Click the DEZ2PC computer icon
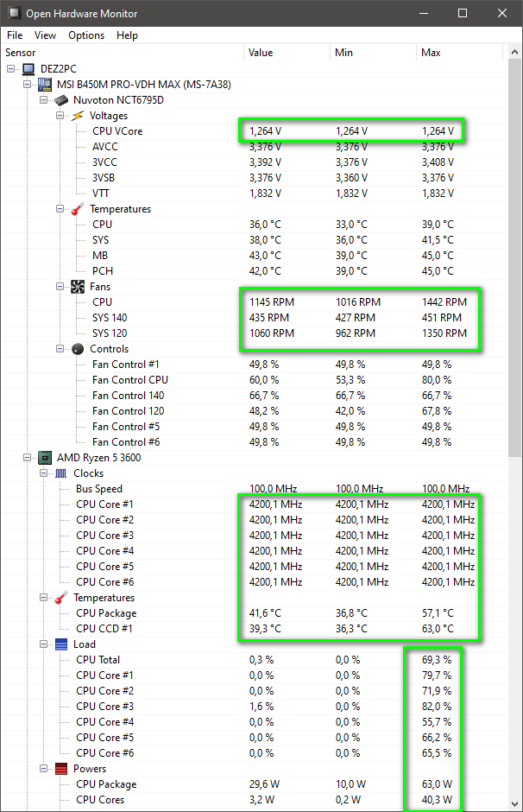523x812 pixels. (29, 69)
